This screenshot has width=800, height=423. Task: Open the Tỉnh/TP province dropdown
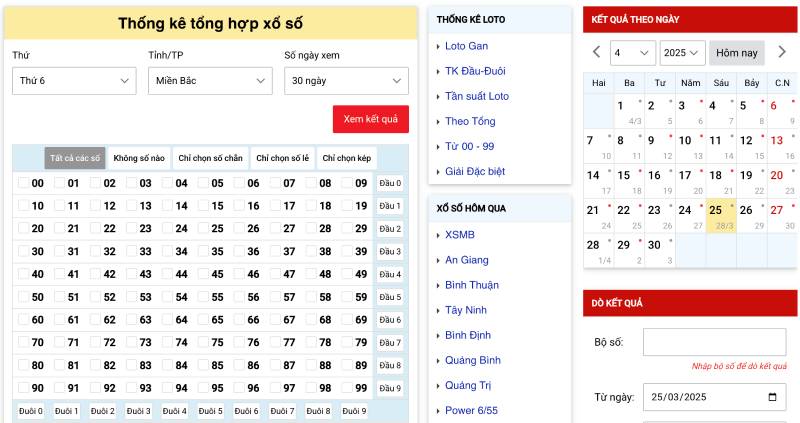click(x=208, y=81)
